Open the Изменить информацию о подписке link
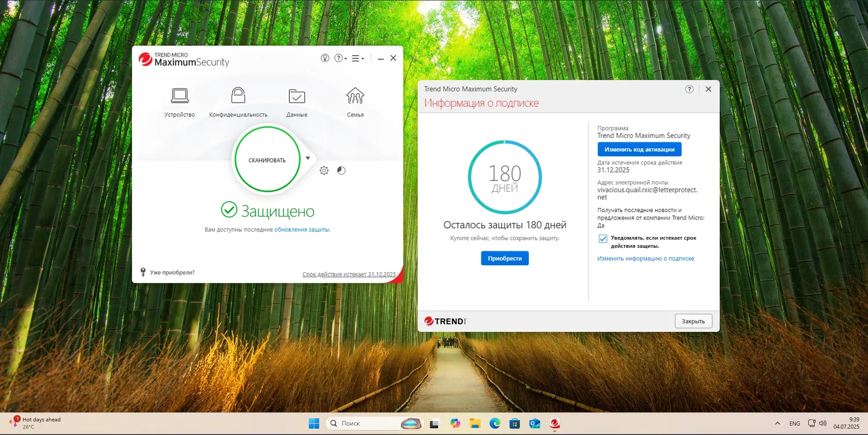 click(646, 258)
